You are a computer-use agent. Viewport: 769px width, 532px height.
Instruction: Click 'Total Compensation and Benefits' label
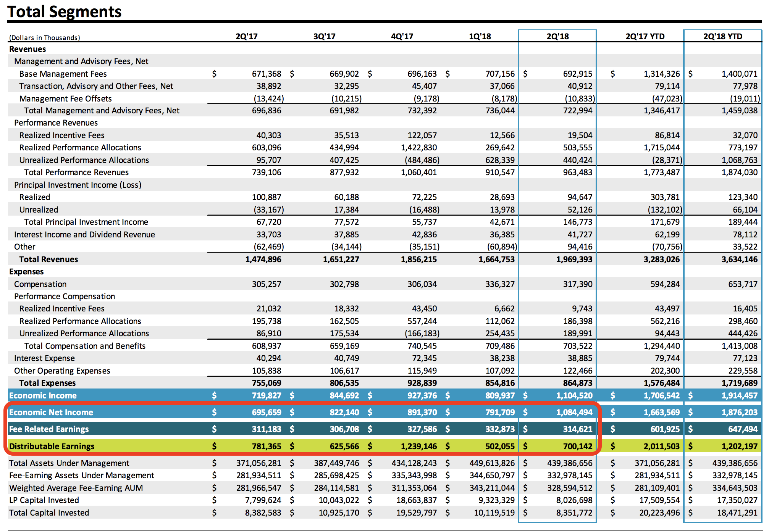pyautogui.click(x=85, y=346)
